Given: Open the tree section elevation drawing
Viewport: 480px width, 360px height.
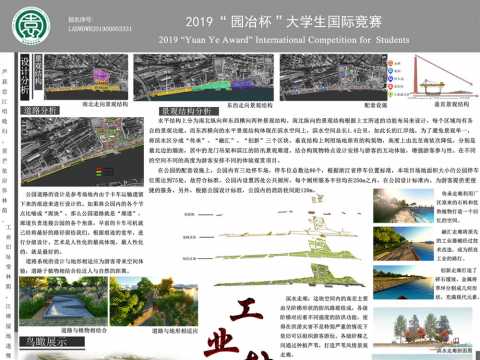Looking at the screenshot, I should coord(423,328).
